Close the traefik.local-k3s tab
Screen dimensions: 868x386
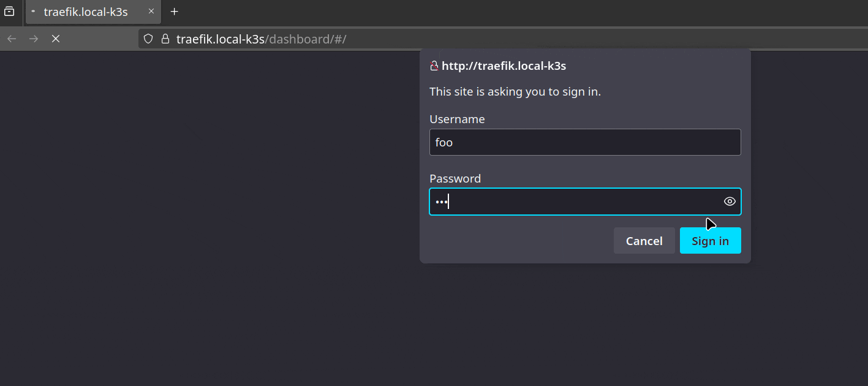(151, 12)
